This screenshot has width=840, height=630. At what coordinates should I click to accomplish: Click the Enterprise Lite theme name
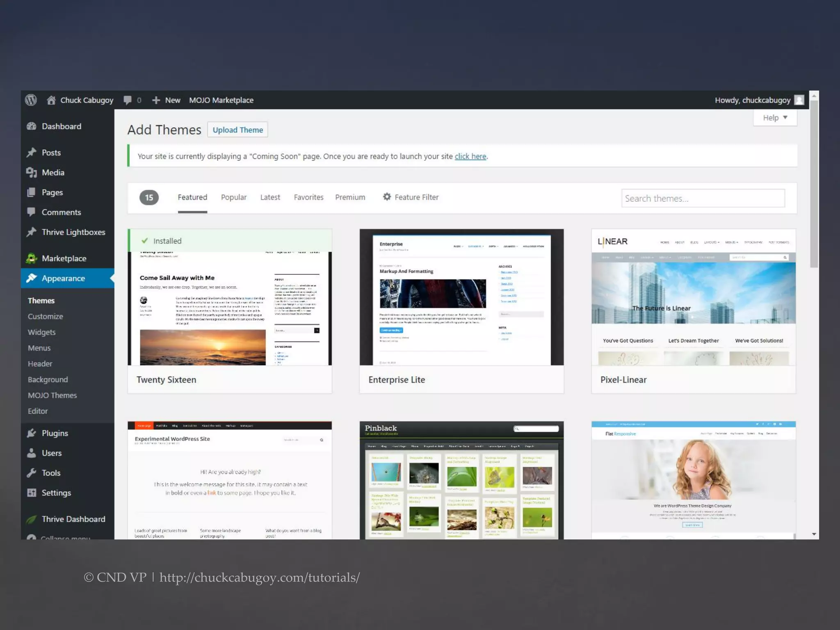(397, 380)
